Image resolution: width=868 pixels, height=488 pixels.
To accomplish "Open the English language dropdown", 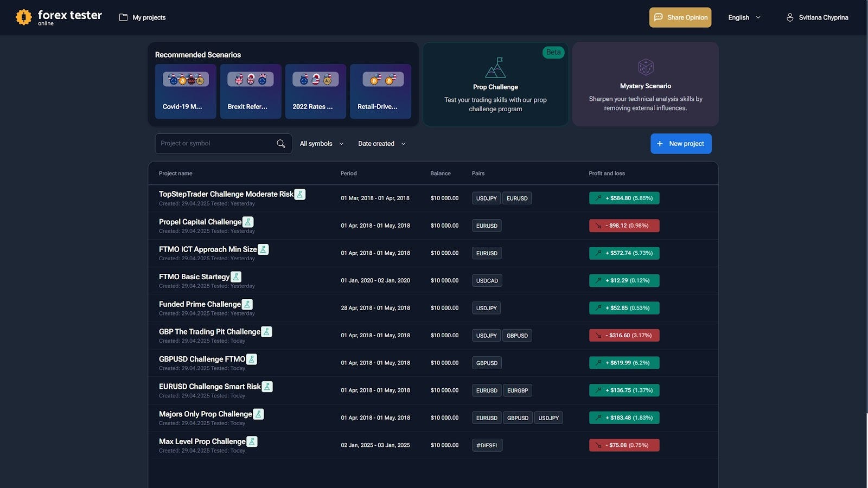I will point(744,17).
